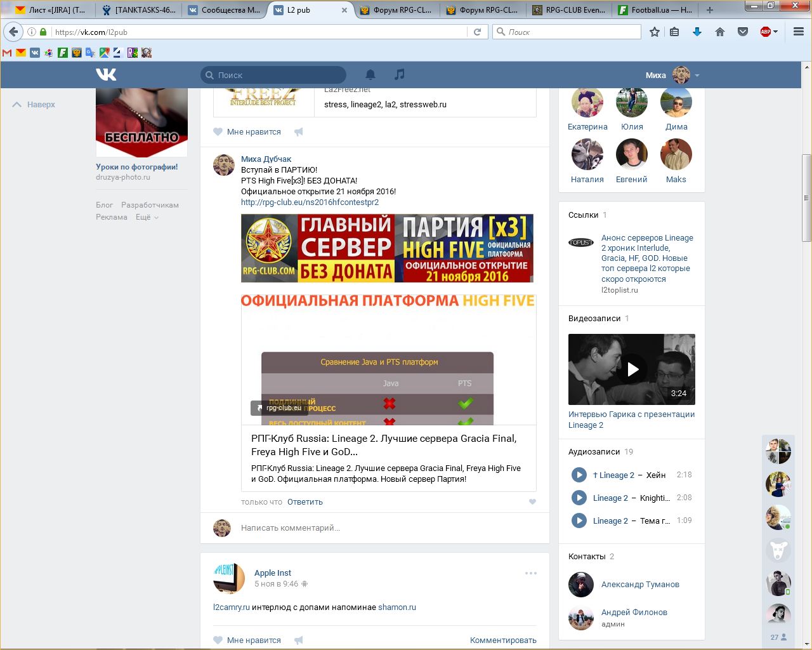Viewport: 812px width, 650px height.
Task: Click the address bar showing vk.com/l2pub
Action: click(260, 32)
